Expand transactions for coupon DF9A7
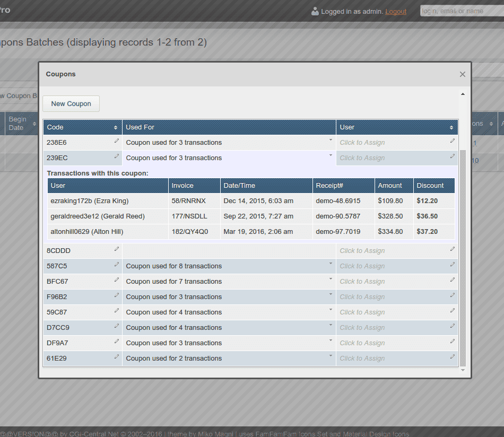The image size is (504, 437). (331, 340)
